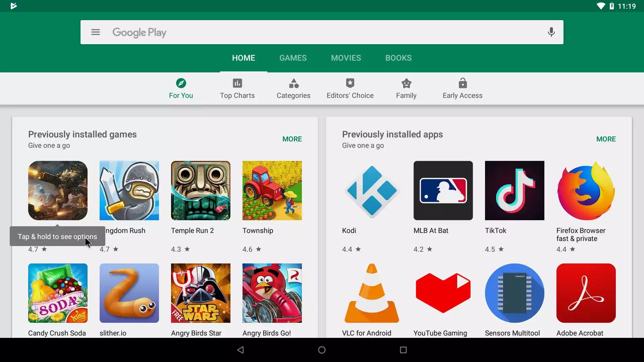Open the TikTok app icon

click(x=515, y=190)
